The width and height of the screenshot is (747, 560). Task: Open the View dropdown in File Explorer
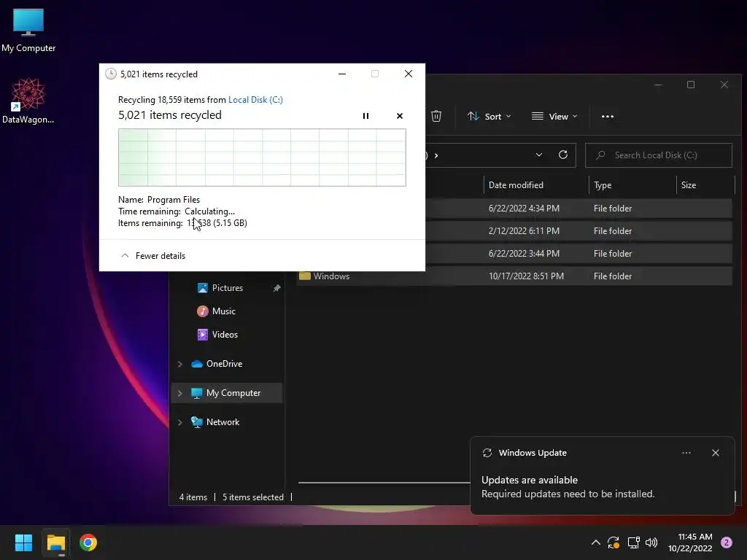[554, 116]
